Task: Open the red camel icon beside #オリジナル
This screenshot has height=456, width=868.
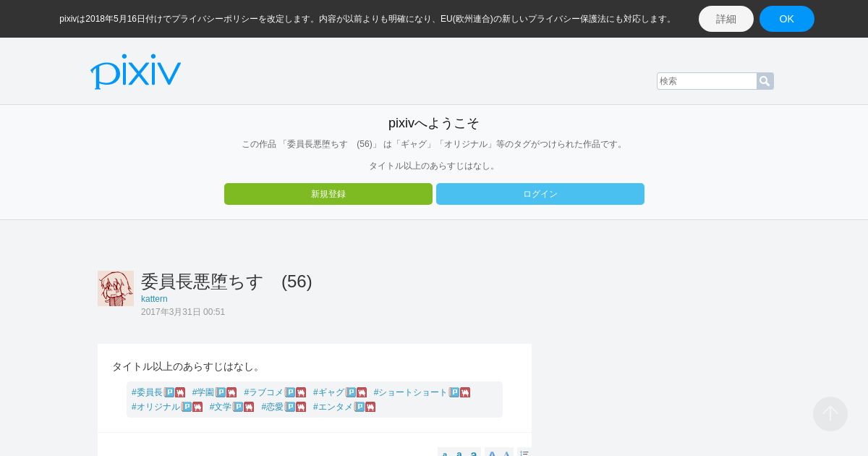Action: (x=197, y=407)
